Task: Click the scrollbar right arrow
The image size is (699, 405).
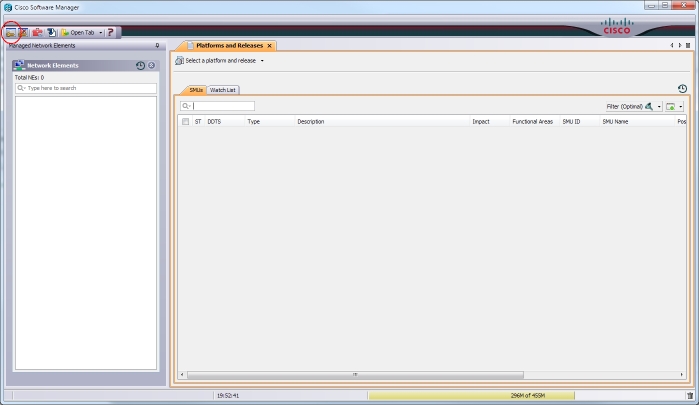Action: (682, 375)
